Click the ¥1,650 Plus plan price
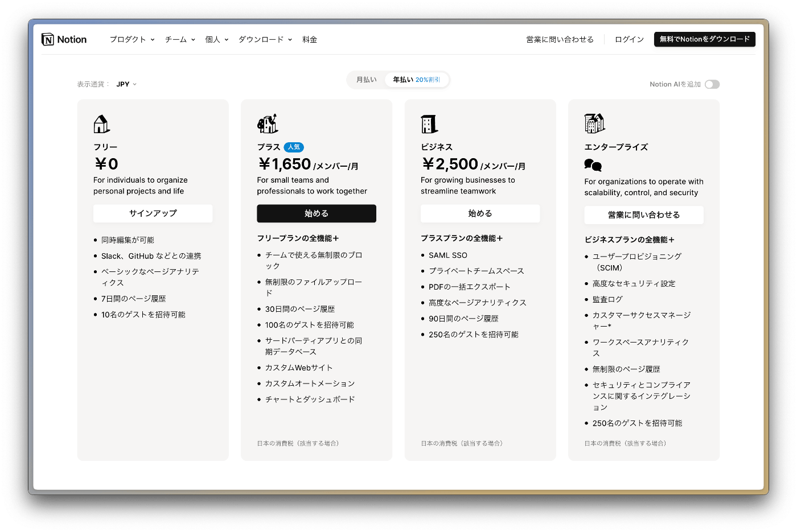 [x=285, y=164]
